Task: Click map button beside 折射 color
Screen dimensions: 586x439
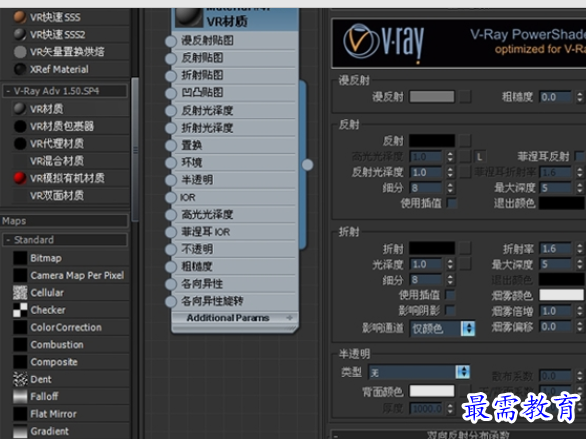Action: coord(465,248)
